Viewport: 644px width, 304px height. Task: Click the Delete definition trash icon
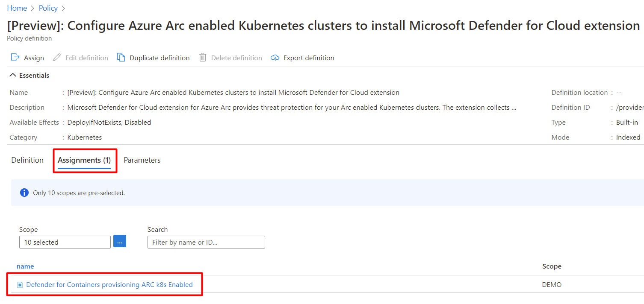point(203,57)
